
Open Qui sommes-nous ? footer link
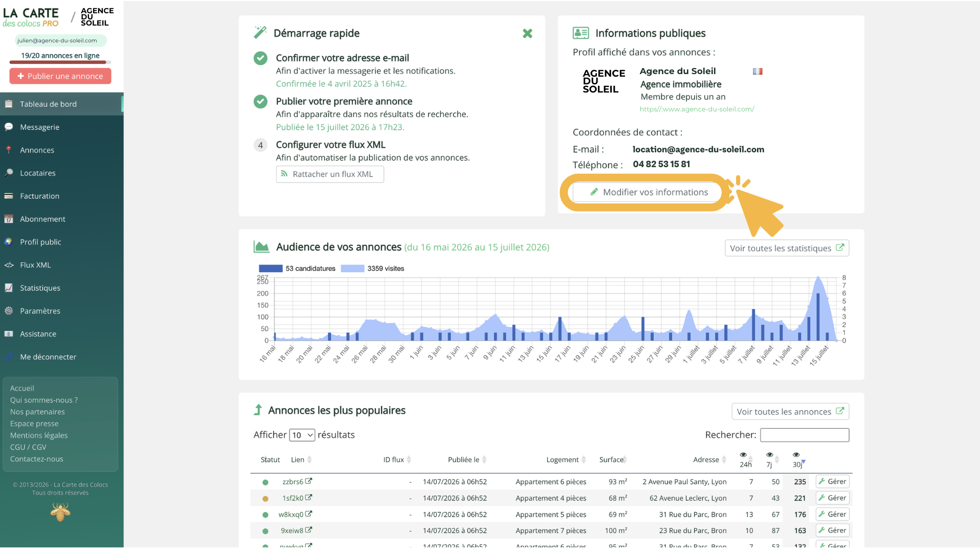(x=44, y=400)
